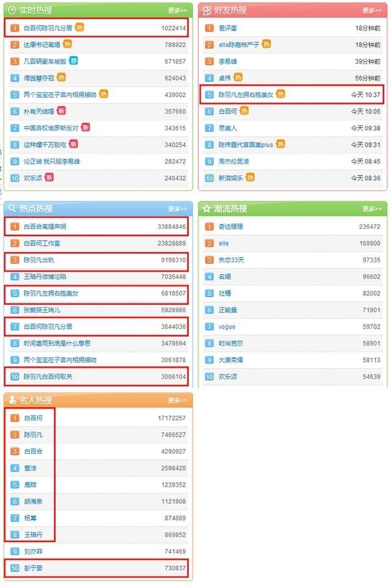Open the 奇迹暖暖 trend entry
This screenshot has width=391, height=588.
click(231, 227)
